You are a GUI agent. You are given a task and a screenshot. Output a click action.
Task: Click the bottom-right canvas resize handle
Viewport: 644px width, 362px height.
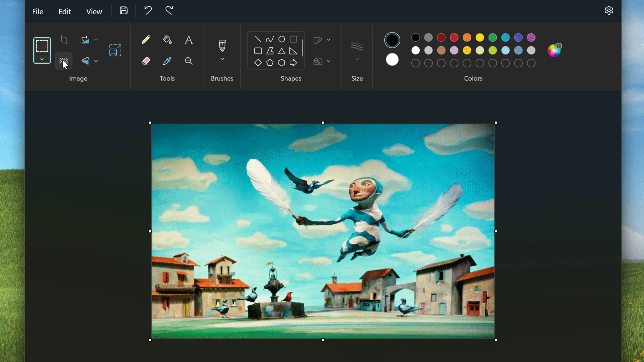pos(496,340)
